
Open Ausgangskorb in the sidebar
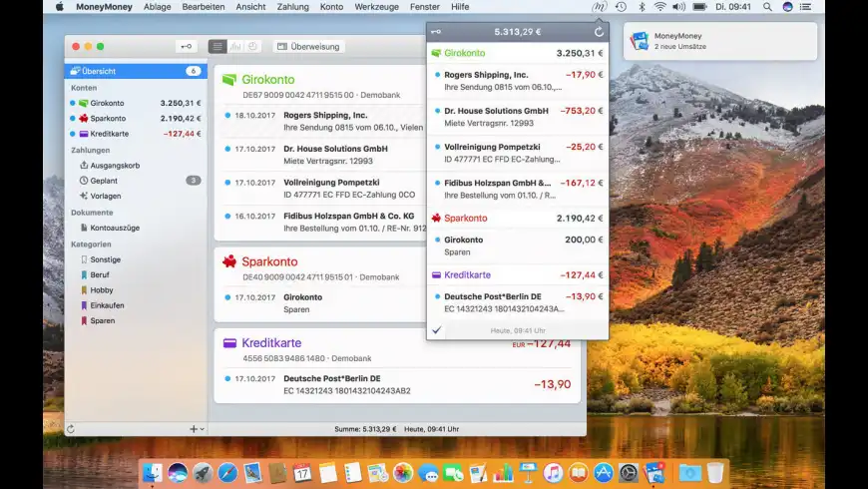tap(136, 165)
